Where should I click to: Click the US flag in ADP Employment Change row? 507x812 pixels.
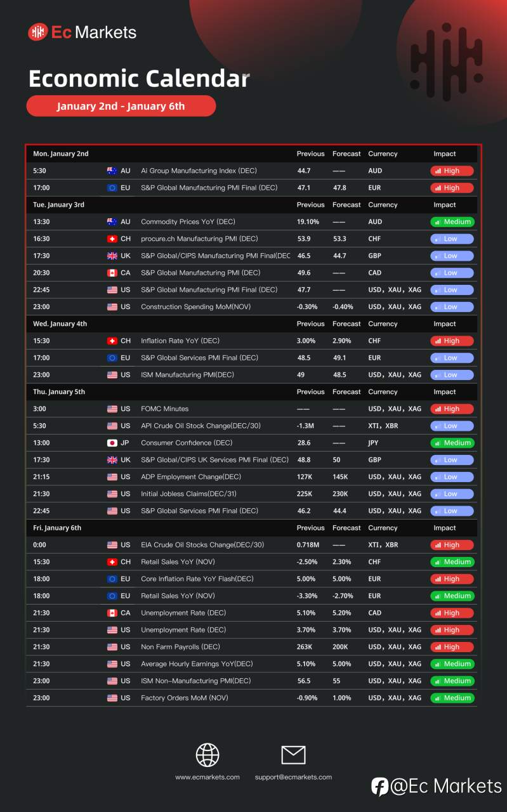(x=112, y=476)
